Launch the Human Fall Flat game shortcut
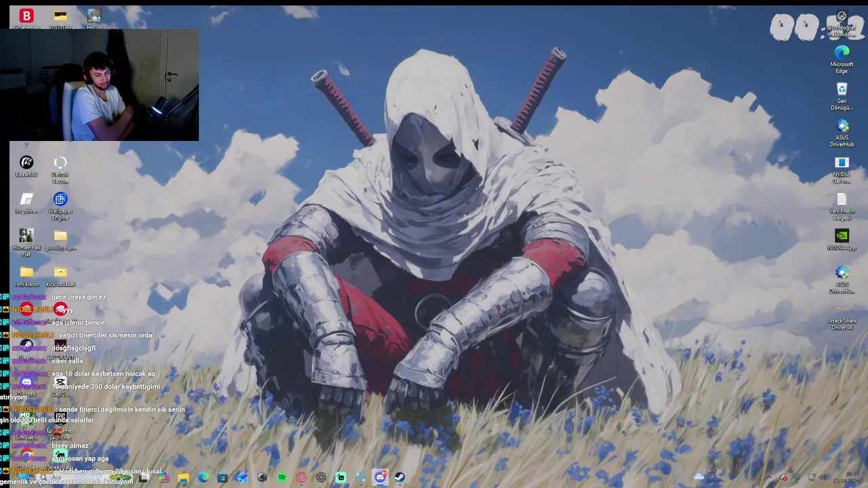The height and width of the screenshot is (488, 868). [x=26, y=243]
